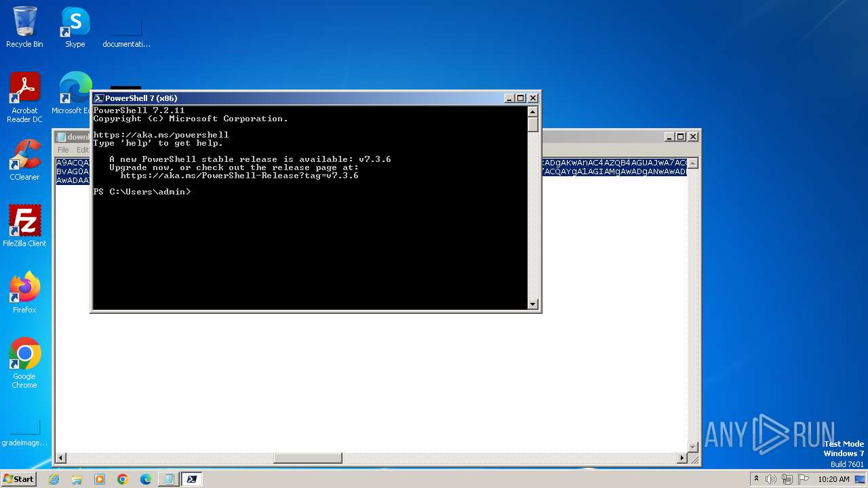Open the File menu in Notepad
The width and height of the screenshot is (868, 488).
point(63,150)
